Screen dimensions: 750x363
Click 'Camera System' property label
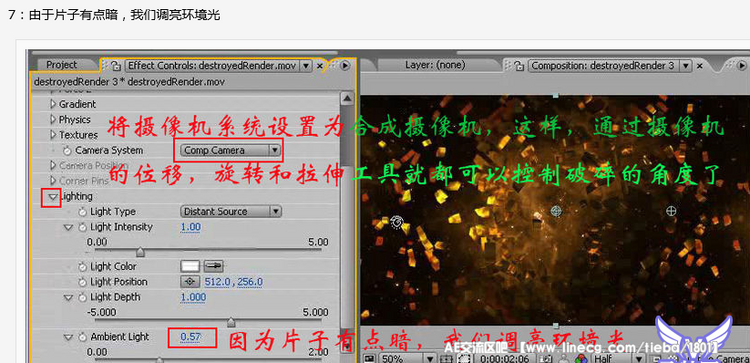[109, 150]
